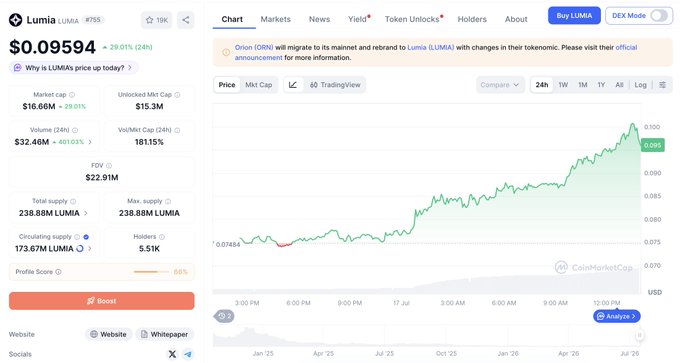This screenshot has height=363, width=680.
Task: Click the FDV info icon
Action: [109, 166]
